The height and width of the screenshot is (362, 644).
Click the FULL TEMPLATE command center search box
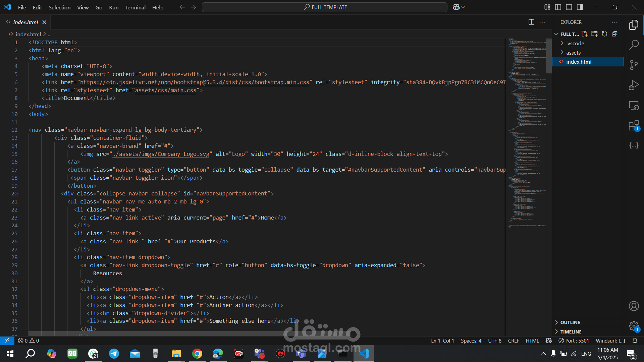(x=325, y=7)
